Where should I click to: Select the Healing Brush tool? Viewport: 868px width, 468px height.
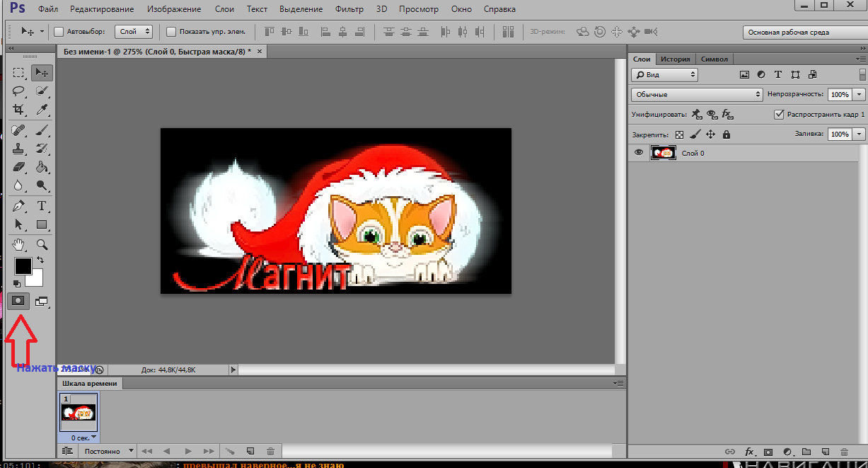18,130
